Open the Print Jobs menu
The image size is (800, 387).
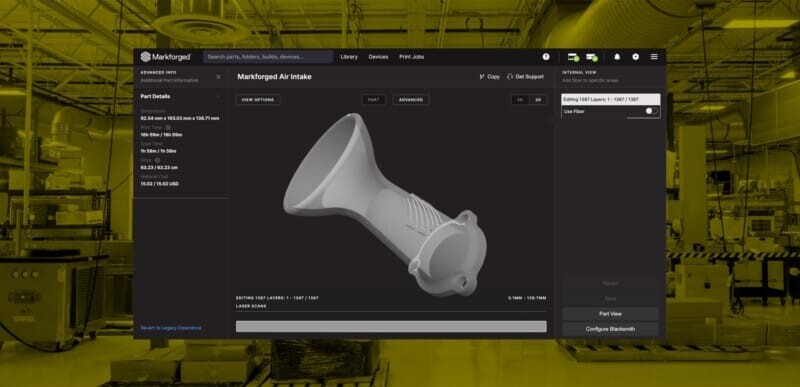pos(411,57)
